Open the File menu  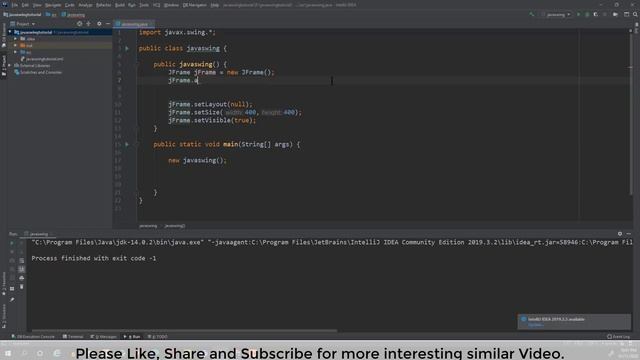pos(15,5)
